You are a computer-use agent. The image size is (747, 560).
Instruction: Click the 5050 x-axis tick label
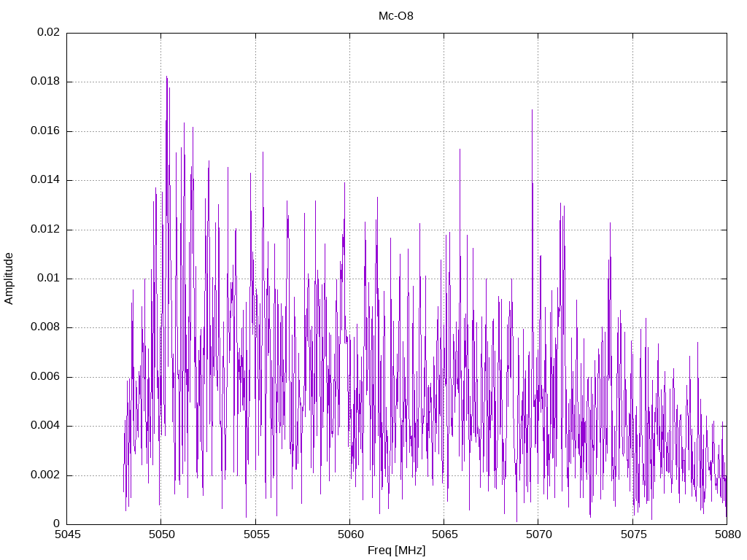162,534
